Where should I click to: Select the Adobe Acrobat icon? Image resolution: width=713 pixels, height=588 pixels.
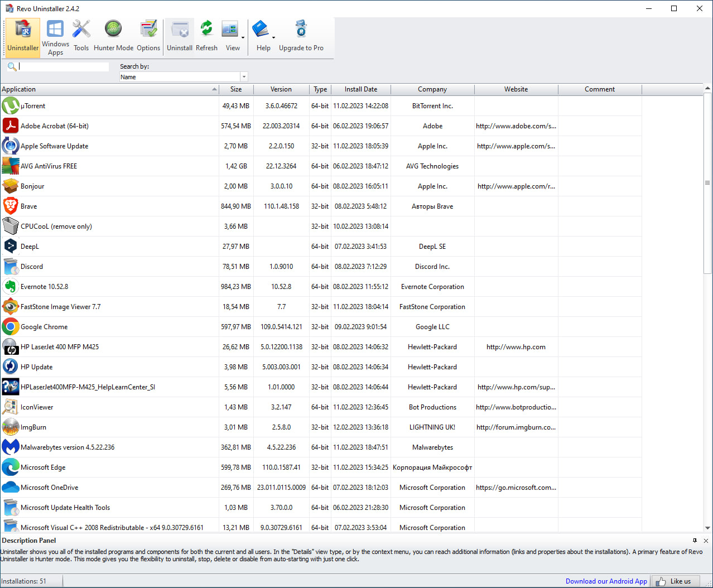click(x=10, y=126)
